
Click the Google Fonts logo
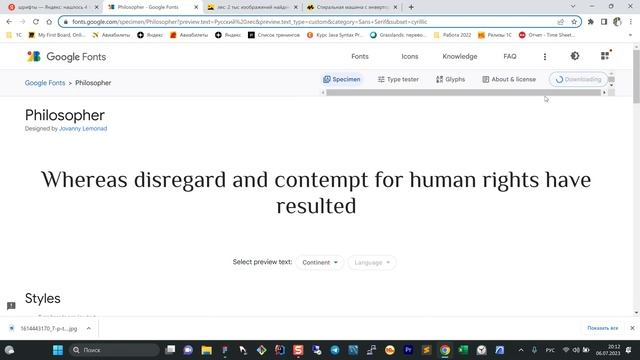(67, 57)
